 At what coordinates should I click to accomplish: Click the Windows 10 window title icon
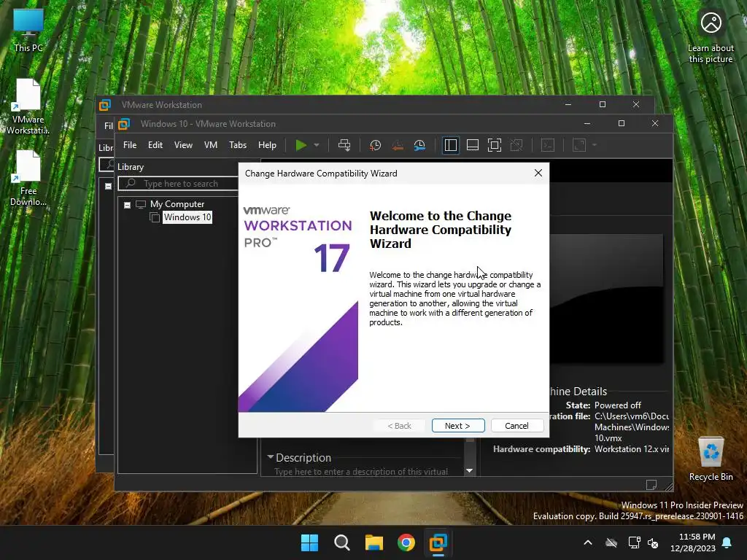click(x=124, y=124)
